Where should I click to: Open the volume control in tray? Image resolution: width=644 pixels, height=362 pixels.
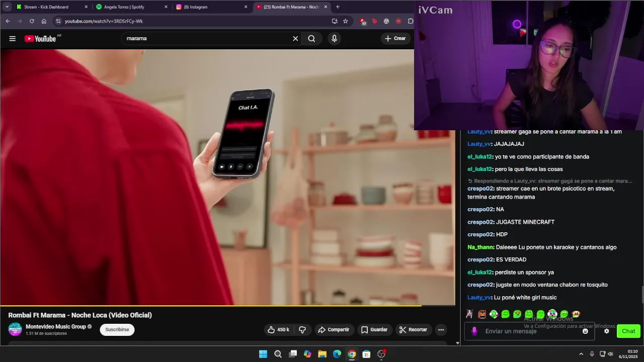[610, 354]
